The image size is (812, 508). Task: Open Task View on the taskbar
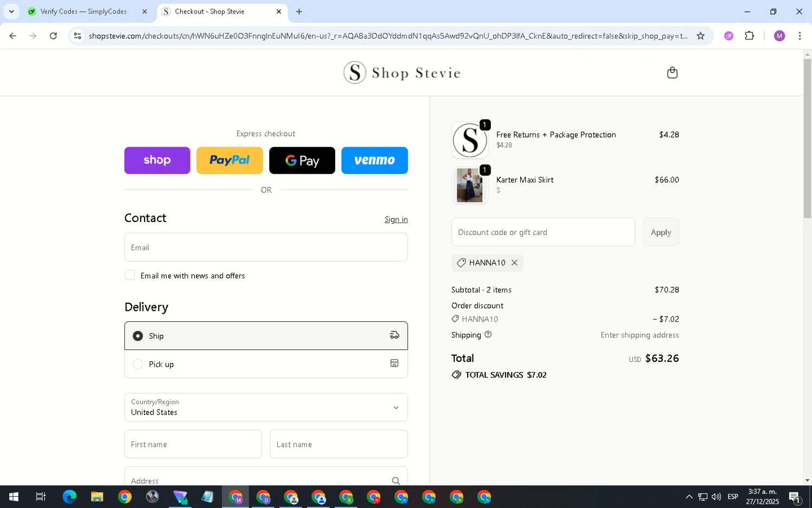coord(41,497)
